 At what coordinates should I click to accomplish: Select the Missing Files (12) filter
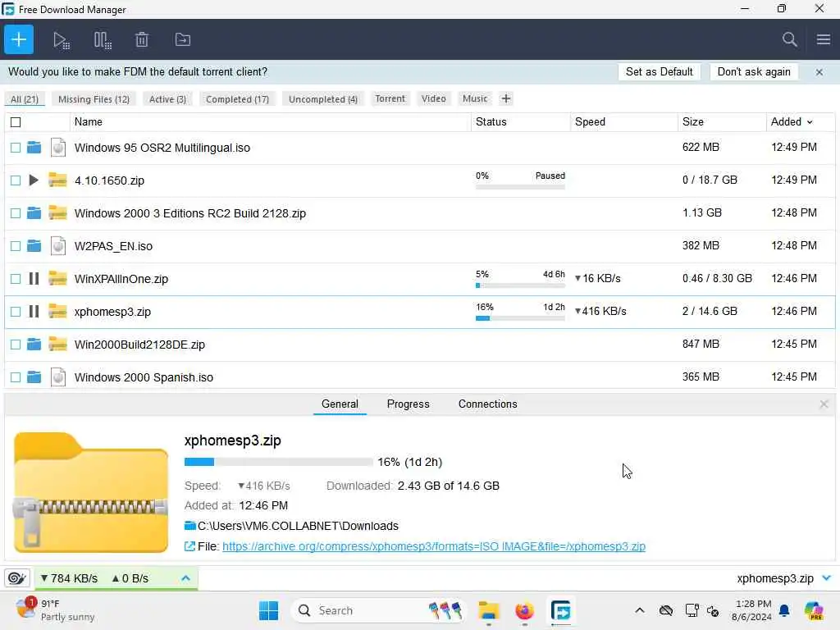coord(94,99)
